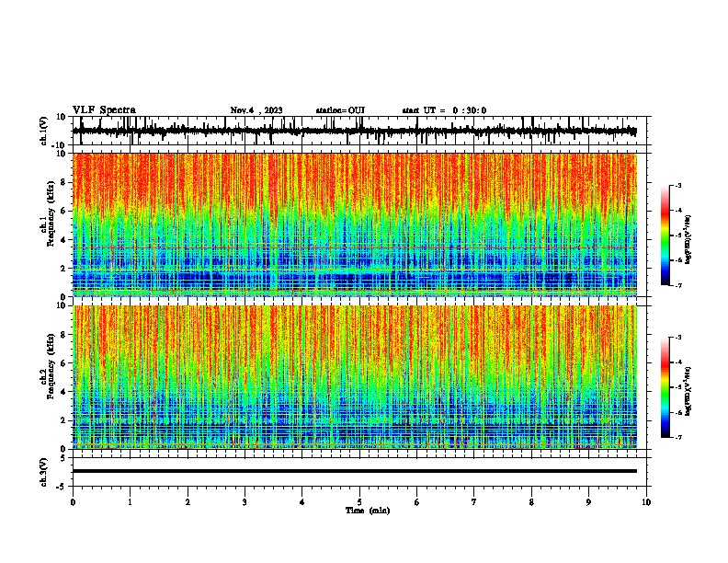Click the ch.1 colorbar log(PSD) units label
This screenshot has height=563, width=728.
point(688,239)
